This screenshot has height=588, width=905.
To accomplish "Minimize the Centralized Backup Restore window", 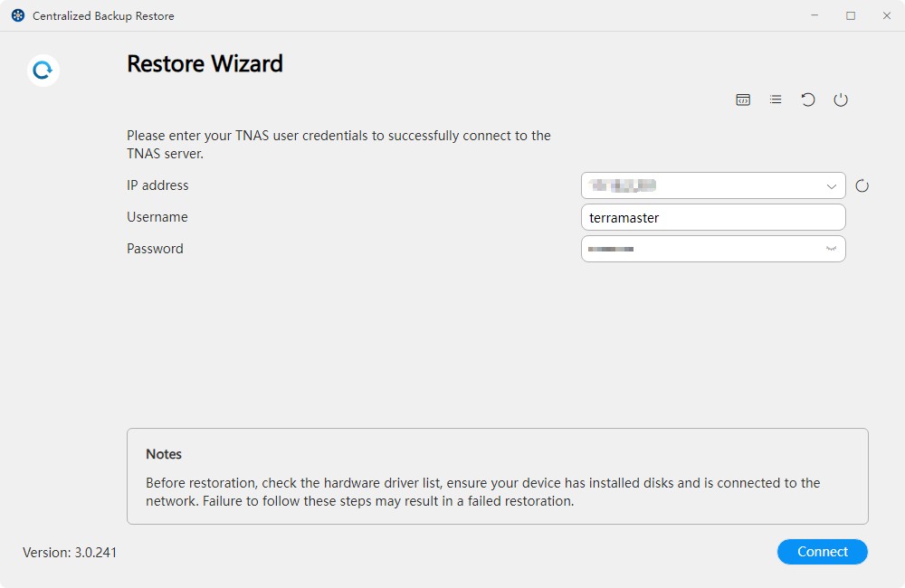I will 815,15.
